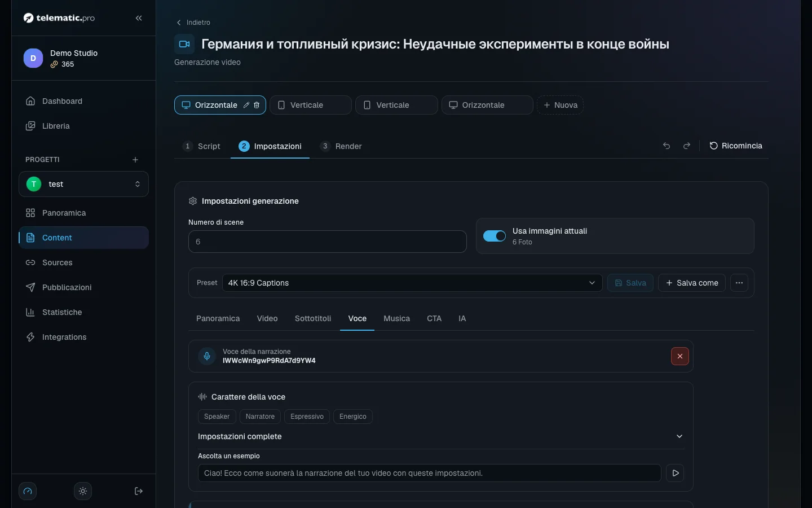Click the speedometer icon in sidebar footer

tap(28, 491)
